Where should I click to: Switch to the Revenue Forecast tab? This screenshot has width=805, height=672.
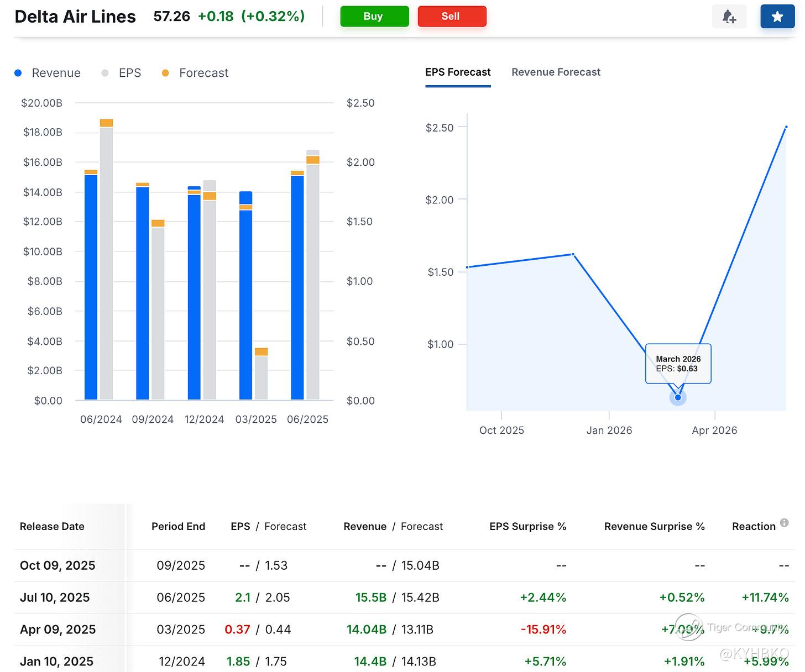pyautogui.click(x=556, y=72)
